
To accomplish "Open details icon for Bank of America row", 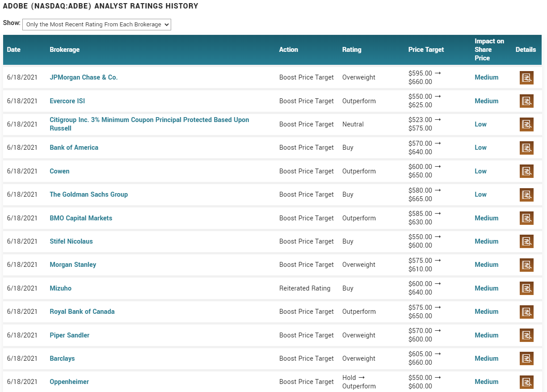I will (526, 148).
